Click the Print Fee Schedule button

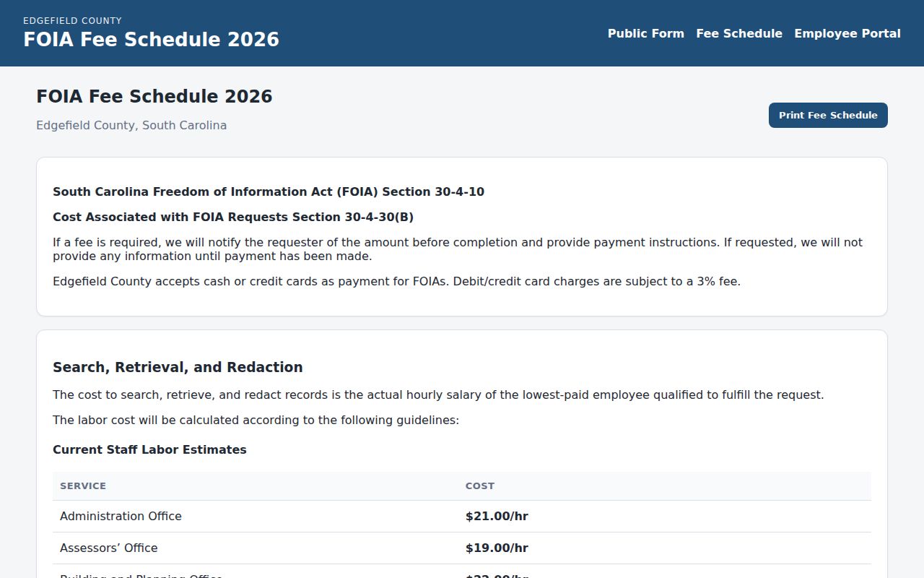pos(828,116)
